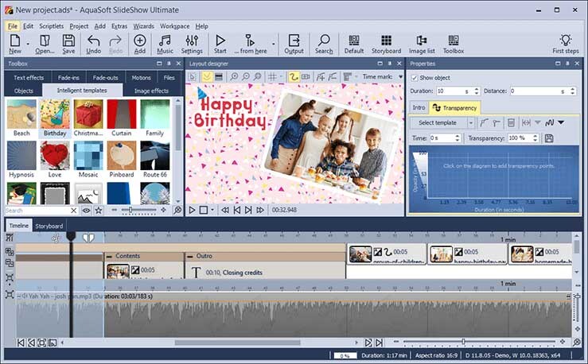Image resolution: width=588 pixels, height=364 pixels.
Task: Select the Transparency tab
Action: point(455,108)
